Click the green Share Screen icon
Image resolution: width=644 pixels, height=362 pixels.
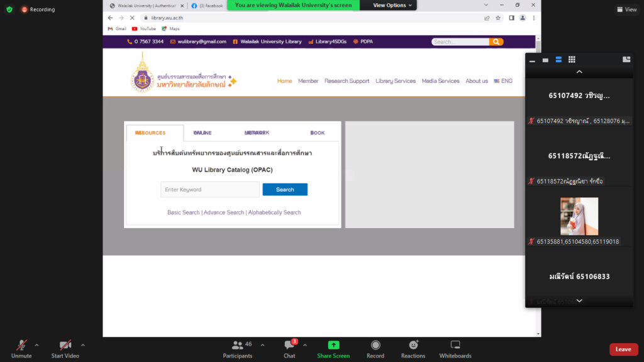pos(333,346)
